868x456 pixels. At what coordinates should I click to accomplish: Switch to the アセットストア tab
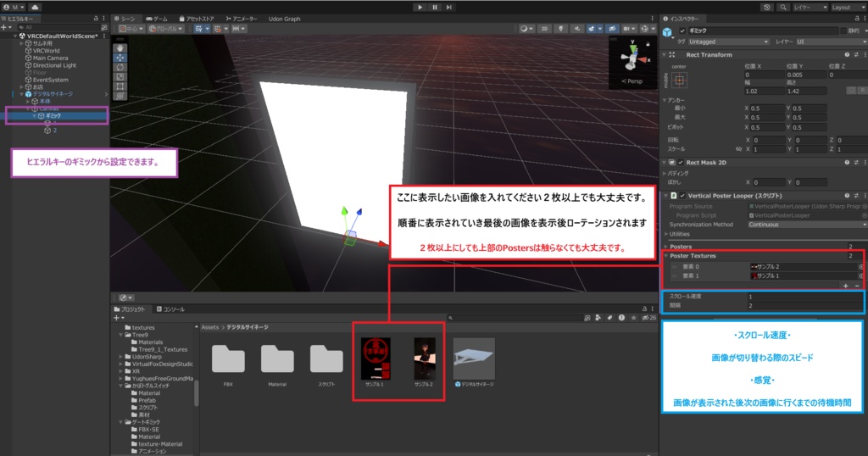(x=196, y=19)
